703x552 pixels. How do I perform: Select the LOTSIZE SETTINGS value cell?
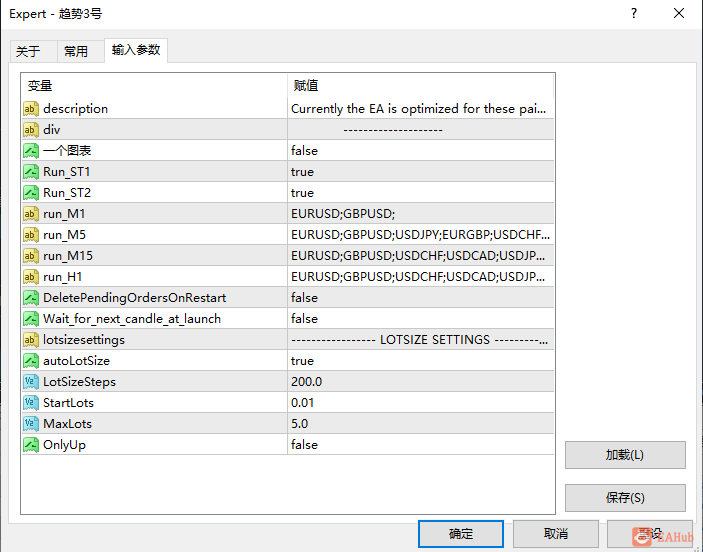point(421,340)
